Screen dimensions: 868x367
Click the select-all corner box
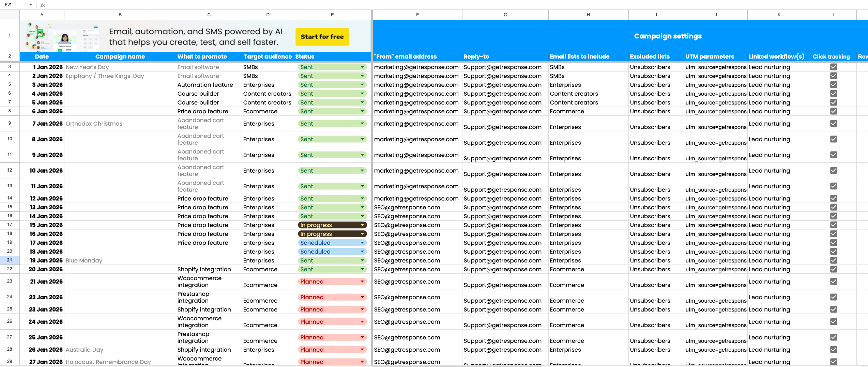[10, 15]
